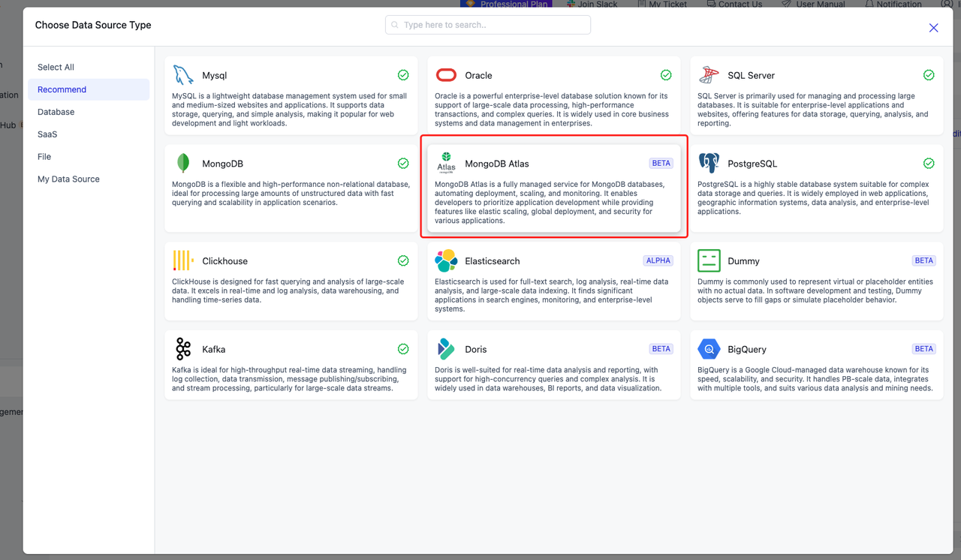Click the green checkmark on MongoDB card

point(403,164)
